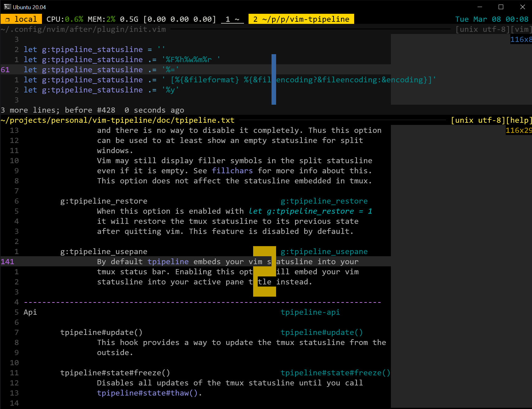Close the Ubuntu 20.04 terminal window
The height and width of the screenshot is (409, 532).
click(x=523, y=7)
